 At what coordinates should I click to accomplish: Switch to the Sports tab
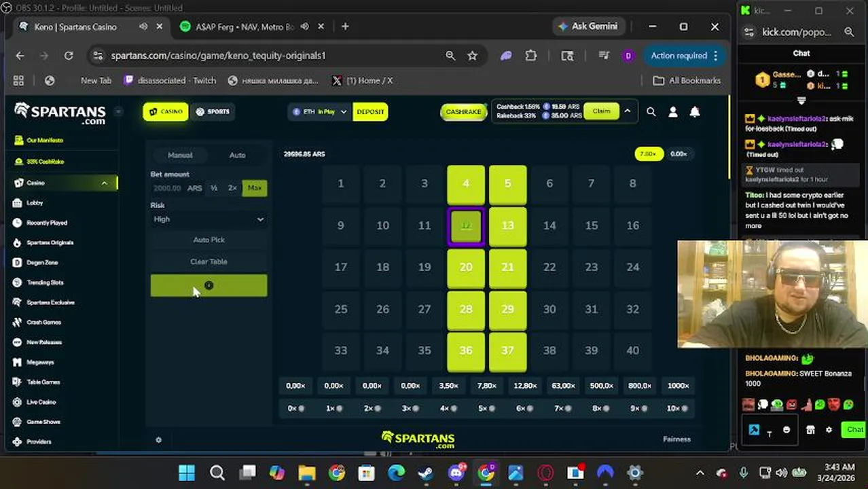coord(213,112)
